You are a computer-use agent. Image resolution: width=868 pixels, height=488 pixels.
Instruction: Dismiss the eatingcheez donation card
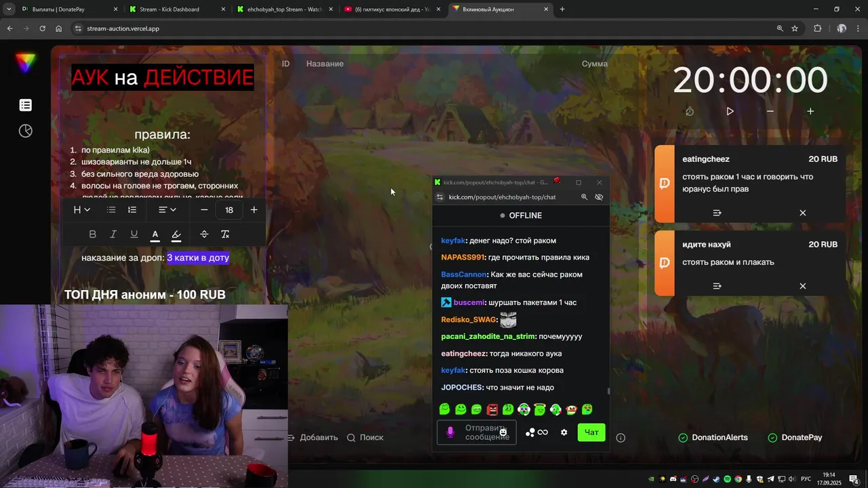point(803,213)
